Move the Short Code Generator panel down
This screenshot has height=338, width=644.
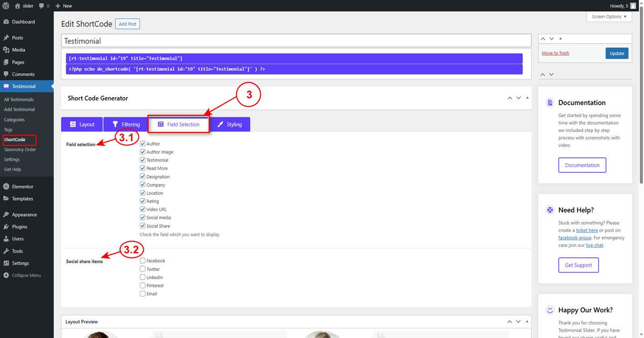tap(518, 98)
